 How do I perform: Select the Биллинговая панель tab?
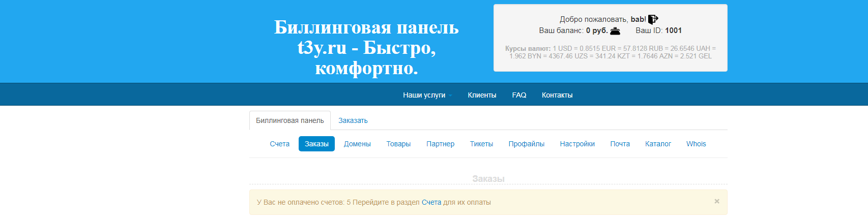(290, 120)
